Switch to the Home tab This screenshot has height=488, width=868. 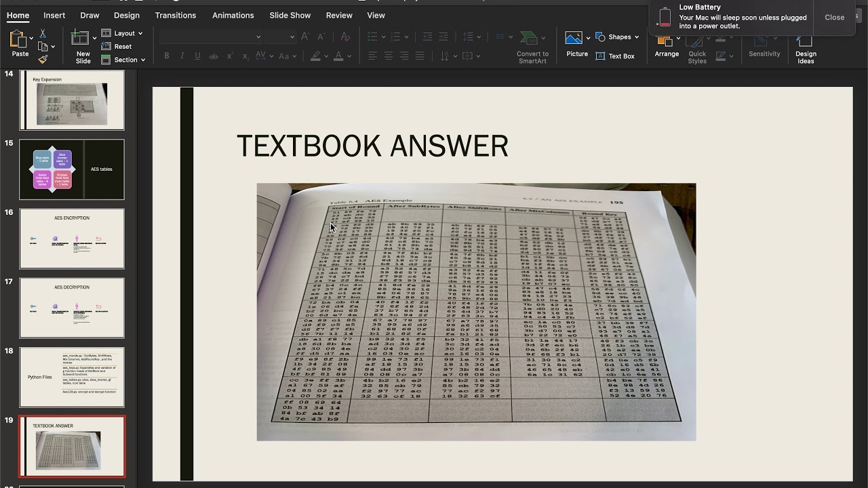point(18,15)
